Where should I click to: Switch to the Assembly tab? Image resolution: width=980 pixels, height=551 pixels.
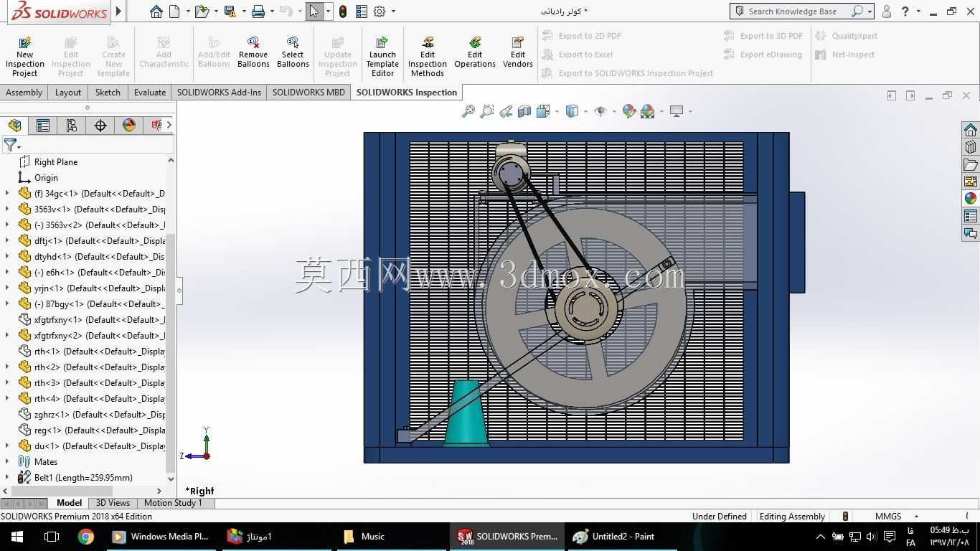click(24, 93)
